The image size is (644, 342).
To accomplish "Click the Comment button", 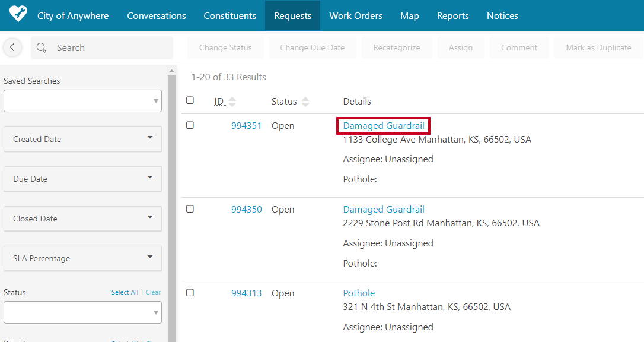I will 519,47.
